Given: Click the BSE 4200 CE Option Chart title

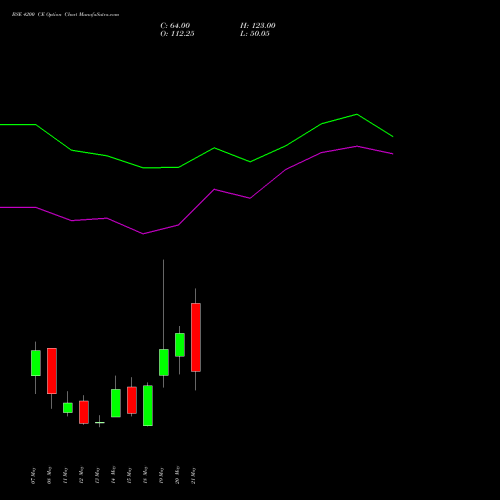Looking at the screenshot, I should (x=65, y=15).
